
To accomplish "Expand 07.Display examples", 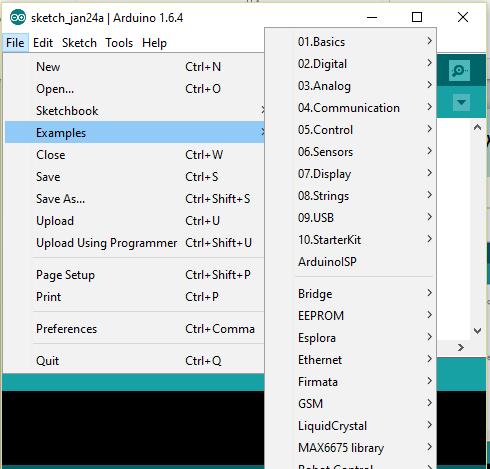I will (351, 174).
